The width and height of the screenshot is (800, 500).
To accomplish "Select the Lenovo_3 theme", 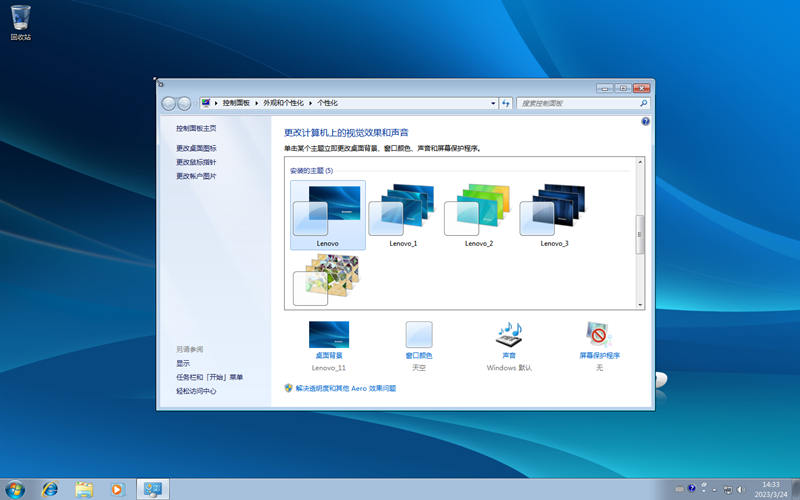I will [x=554, y=215].
